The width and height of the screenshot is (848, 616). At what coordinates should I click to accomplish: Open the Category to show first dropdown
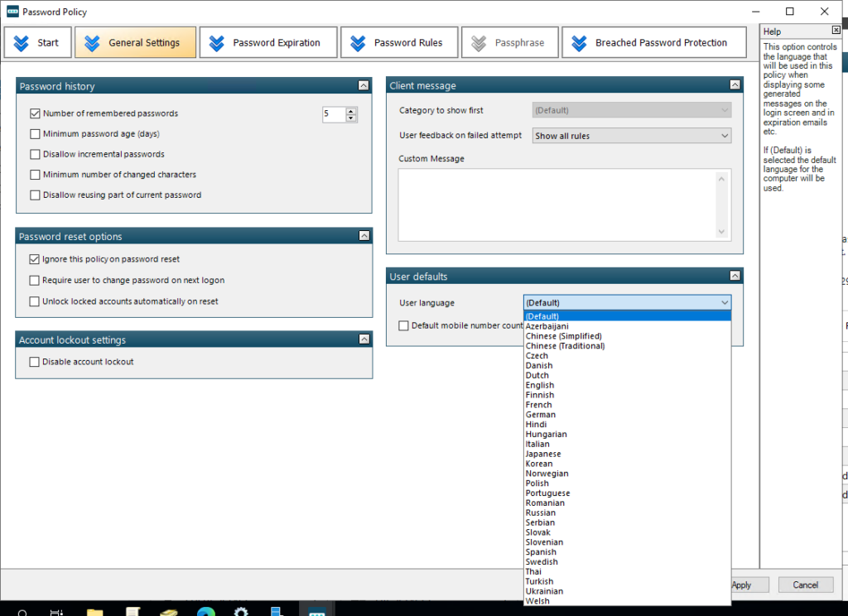632,110
